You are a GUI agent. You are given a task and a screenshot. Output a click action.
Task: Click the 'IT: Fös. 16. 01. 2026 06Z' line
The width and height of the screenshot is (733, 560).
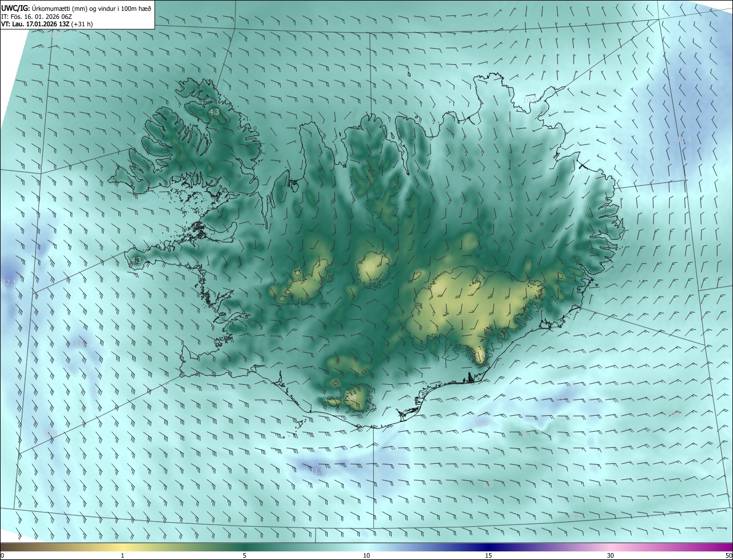[x=36, y=17]
